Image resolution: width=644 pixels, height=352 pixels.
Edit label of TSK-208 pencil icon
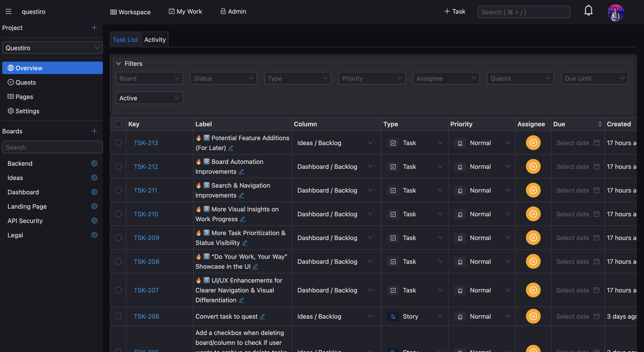[x=255, y=266]
